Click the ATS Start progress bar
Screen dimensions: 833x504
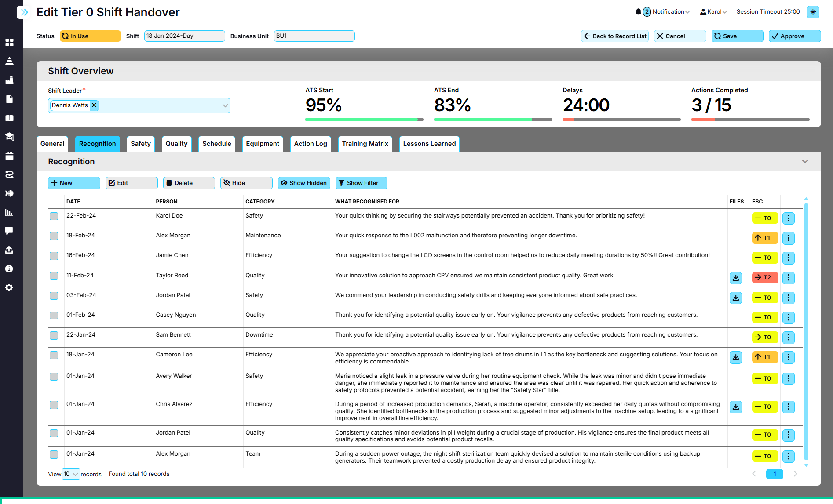point(364,120)
